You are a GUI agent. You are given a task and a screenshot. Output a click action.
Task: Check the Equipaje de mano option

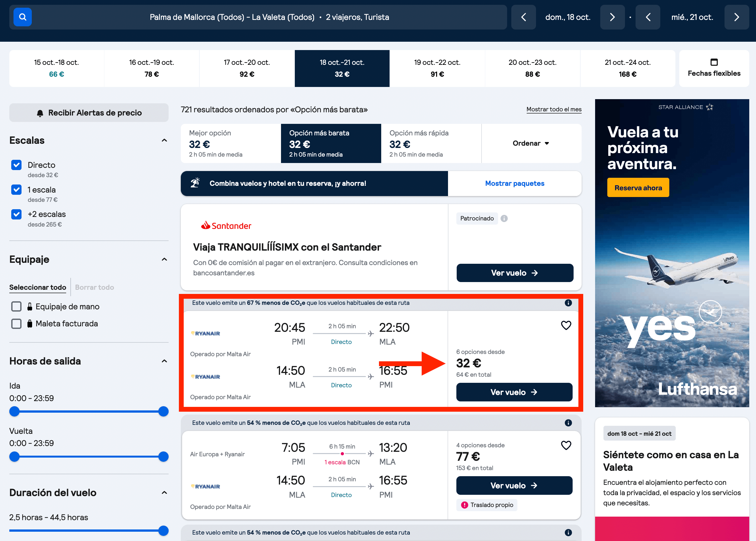tap(16, 306)
